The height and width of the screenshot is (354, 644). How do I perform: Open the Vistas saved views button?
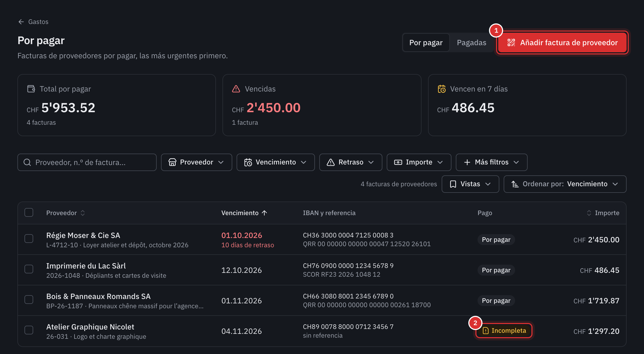coord(470,184)
